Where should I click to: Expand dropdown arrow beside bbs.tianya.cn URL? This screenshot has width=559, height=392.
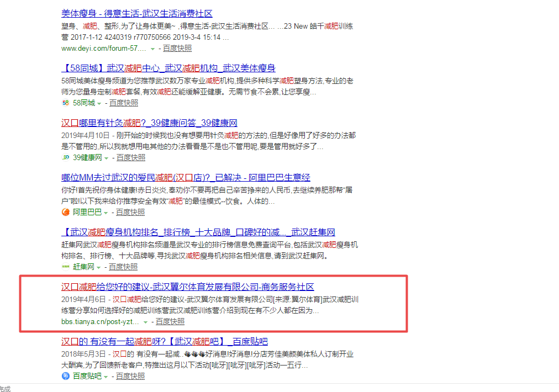[x=145, y=322]
